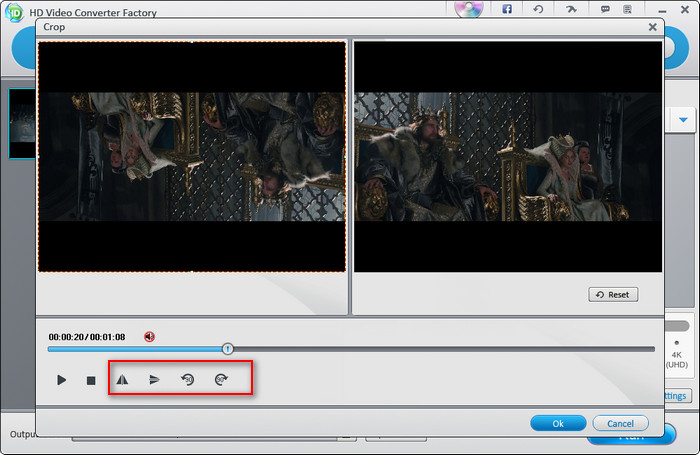This screenshot has height=455, width=700.
Task: Click the Cancel button
Action: tap(620, 423)
